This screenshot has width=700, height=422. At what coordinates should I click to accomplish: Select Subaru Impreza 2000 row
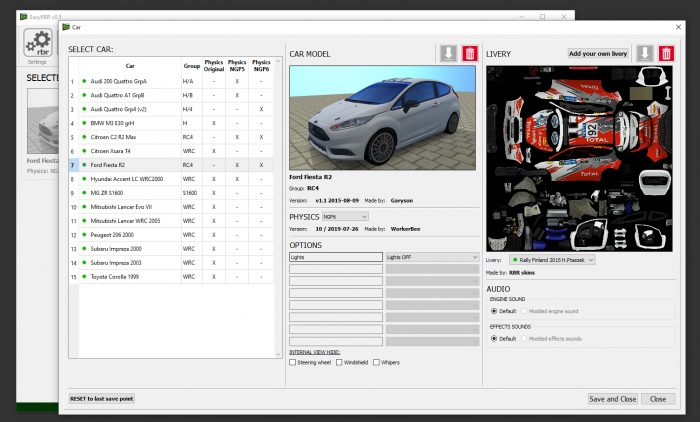tap(171, 249)
